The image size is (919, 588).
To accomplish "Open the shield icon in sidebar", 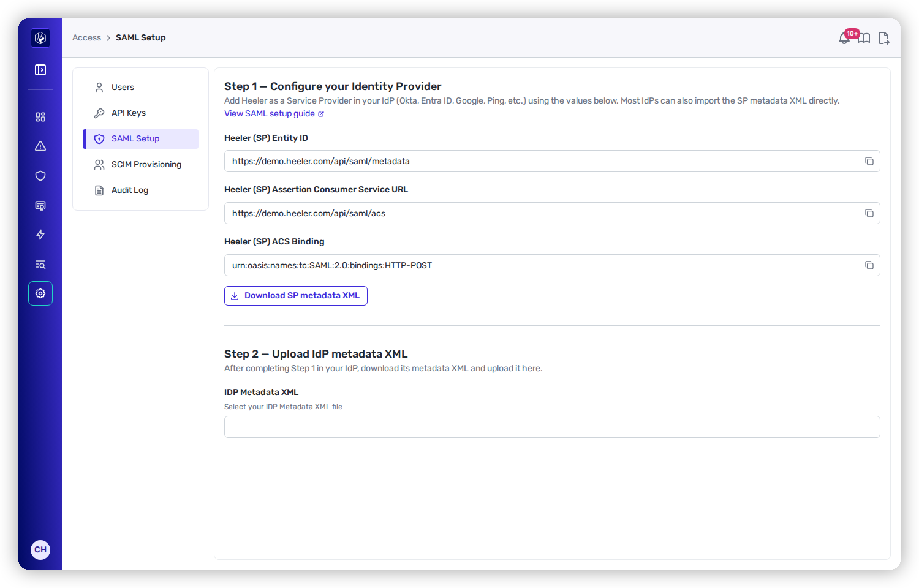I will click(x=40, y=176).
